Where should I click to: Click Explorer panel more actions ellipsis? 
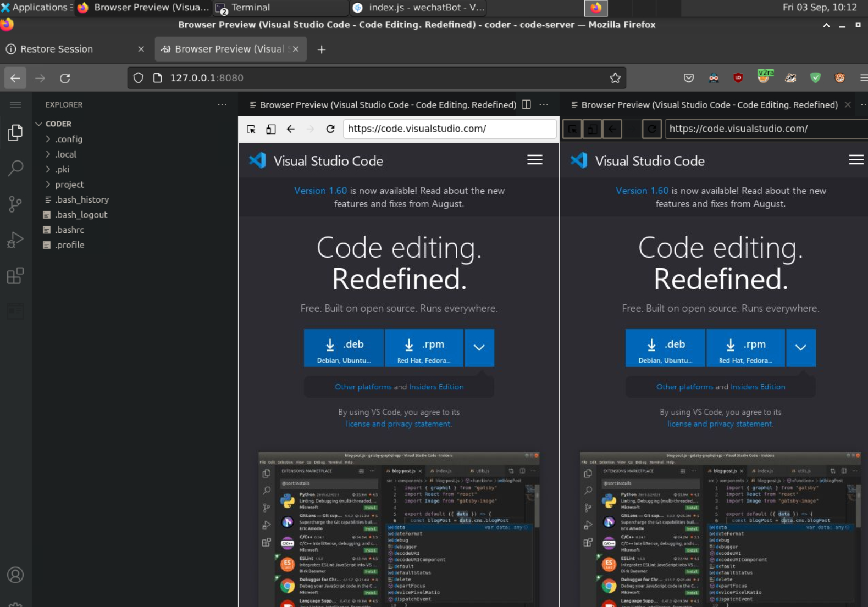(x=222, y=104)
